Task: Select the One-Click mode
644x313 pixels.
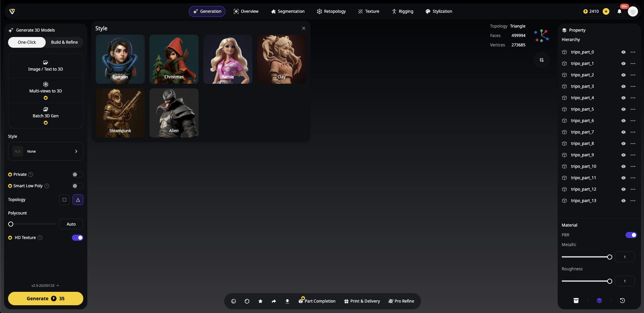Action: click(27, 42)
